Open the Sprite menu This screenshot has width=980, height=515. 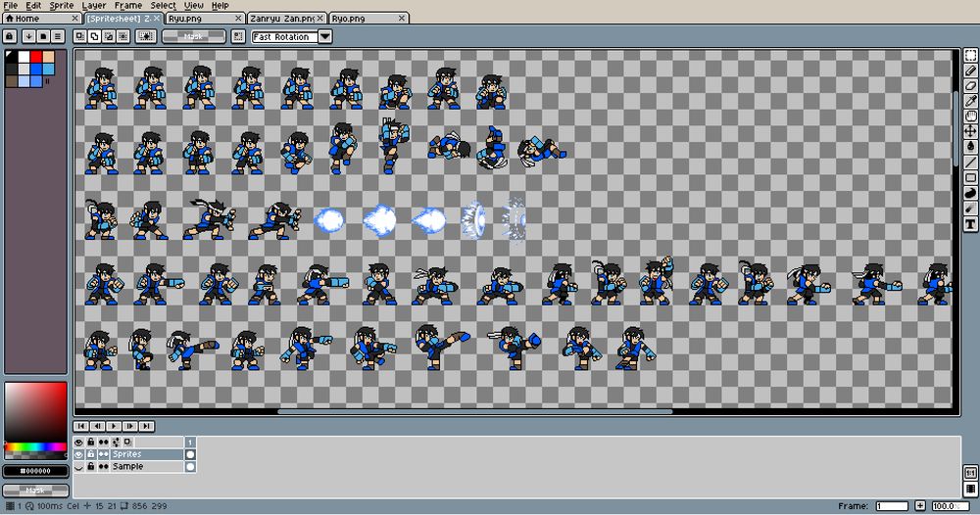point(62,5)
